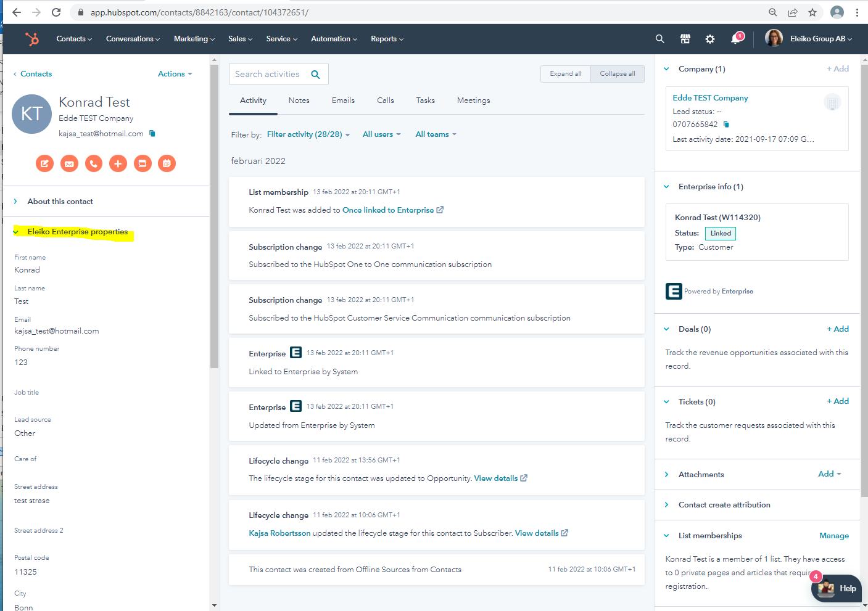868x611 pixels.
Task: Click the orange create note icon
Action: click(x=44, y=163)
